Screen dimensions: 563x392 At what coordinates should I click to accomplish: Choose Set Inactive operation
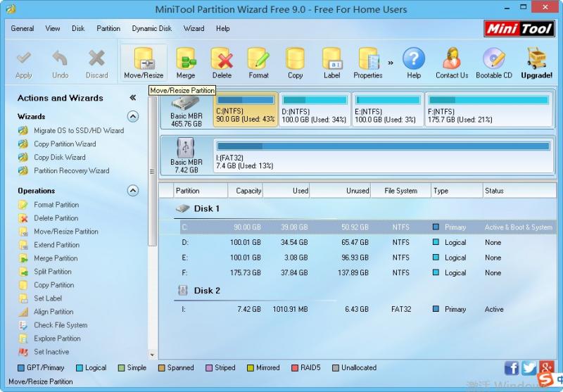click(44, 352)
